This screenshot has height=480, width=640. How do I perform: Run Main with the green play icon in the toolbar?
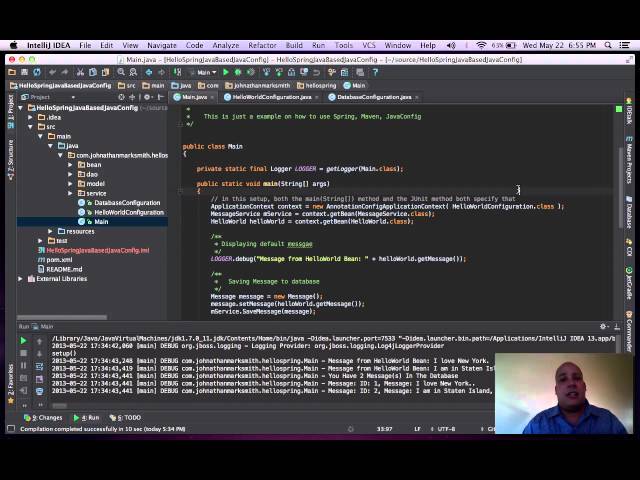(x=226, y=72)
